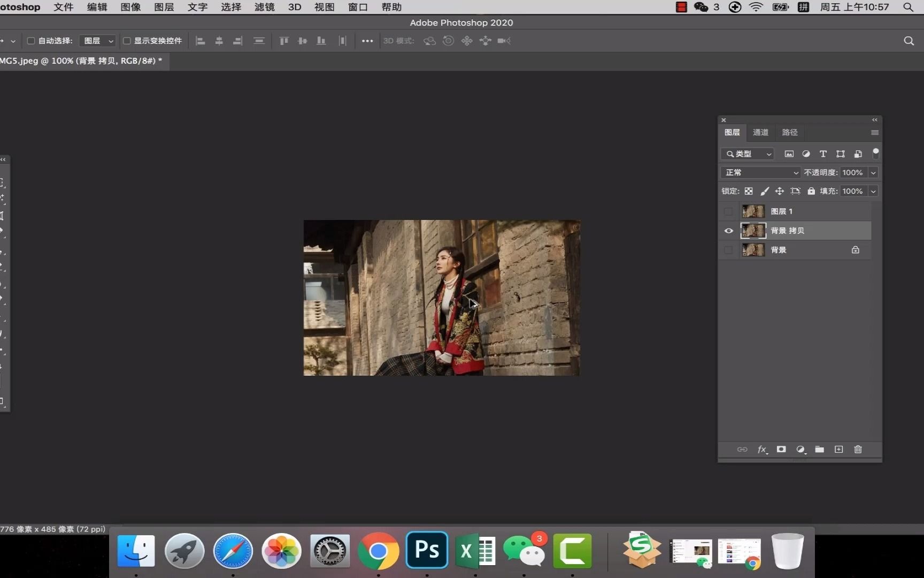
Task: Click the lock all padlock icon
Action: click(811, 191)
